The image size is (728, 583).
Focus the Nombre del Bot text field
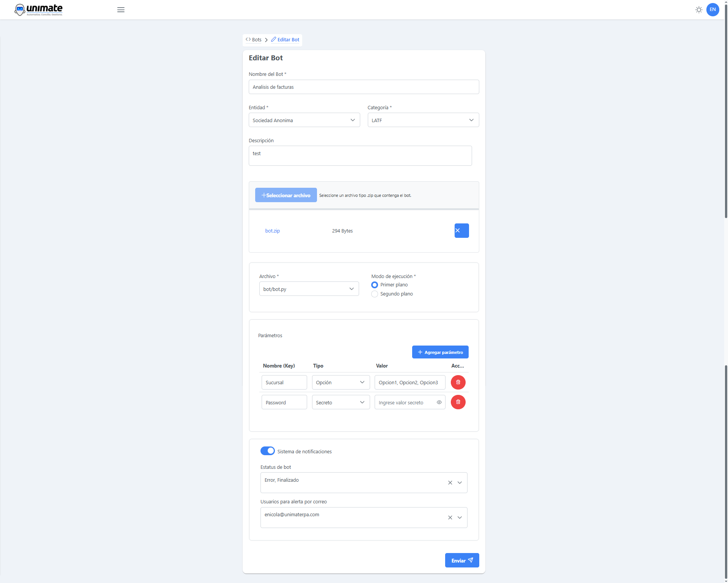(364, 87)
